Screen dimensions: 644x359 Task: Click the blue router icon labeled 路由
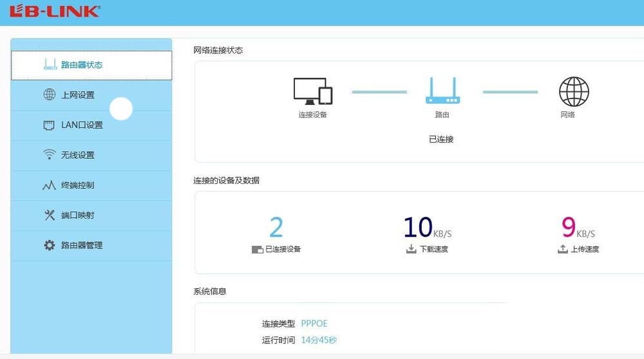(443, 90)
